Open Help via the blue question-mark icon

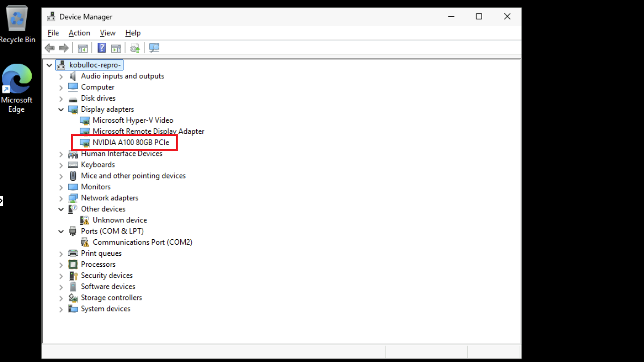(101, 48)
